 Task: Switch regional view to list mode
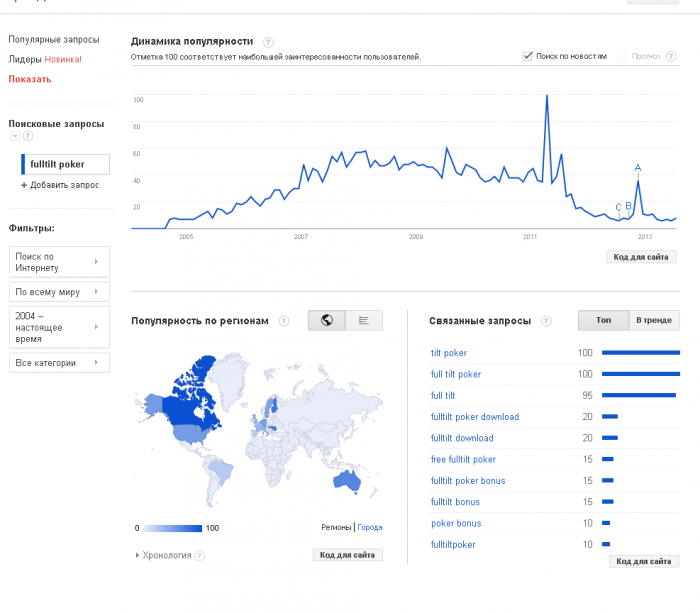tap(364, 320)
